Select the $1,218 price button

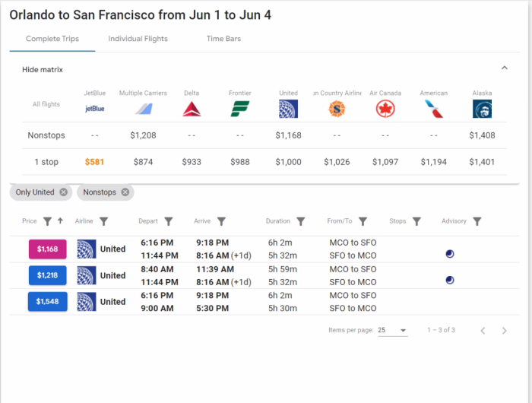(47, 275)
